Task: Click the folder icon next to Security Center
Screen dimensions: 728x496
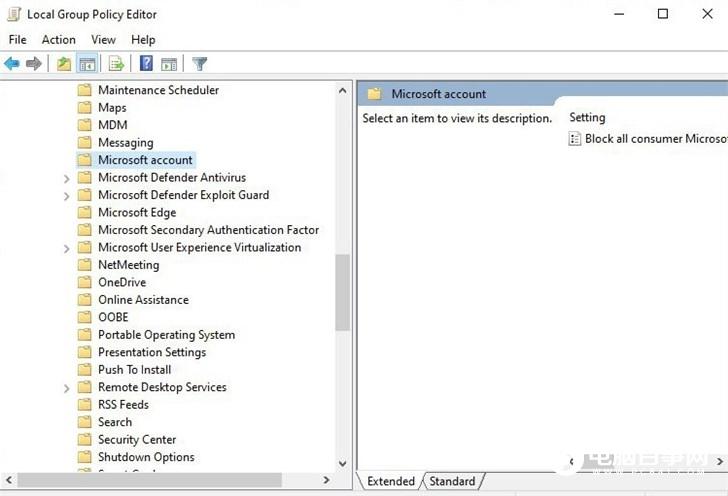Action: pos(84,439)
